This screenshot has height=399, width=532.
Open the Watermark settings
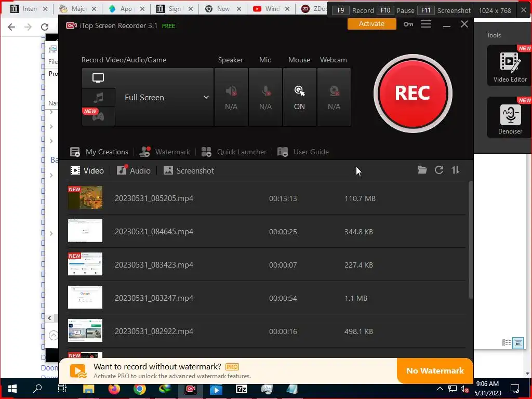coord(165,152)
